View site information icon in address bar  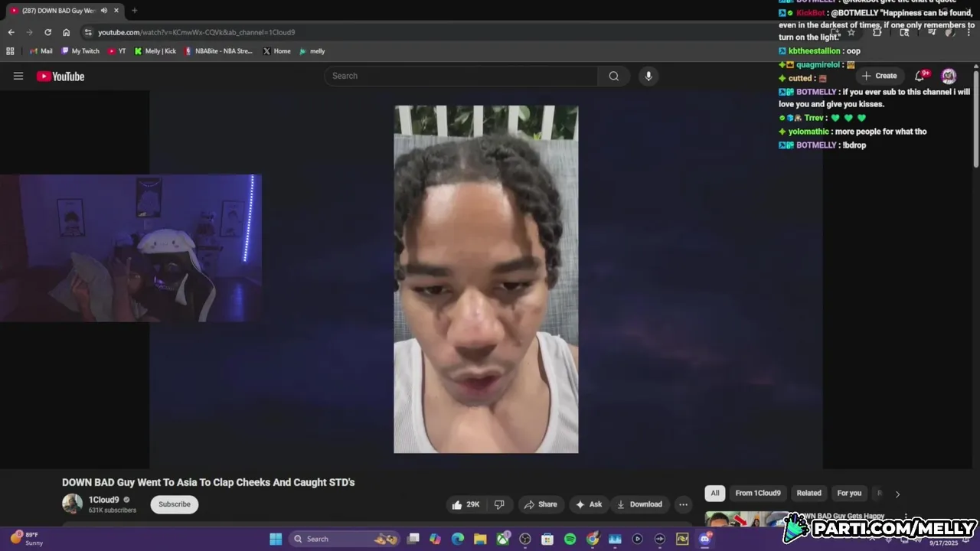pyautogui.click(x=88, y=32)
